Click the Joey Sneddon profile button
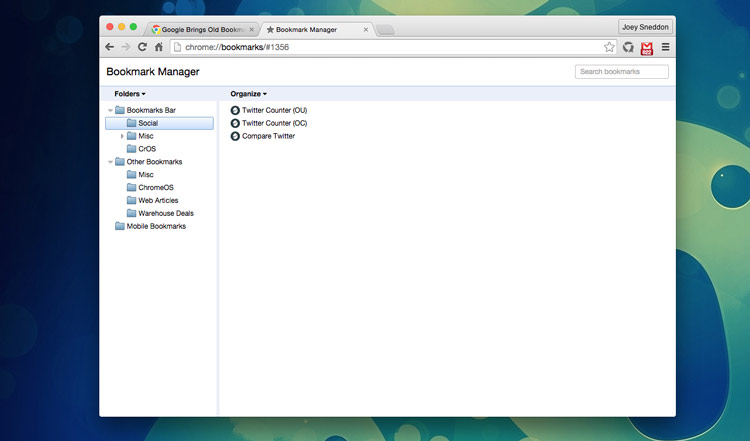This screenshot has width=750, height=441. [645, 27]
